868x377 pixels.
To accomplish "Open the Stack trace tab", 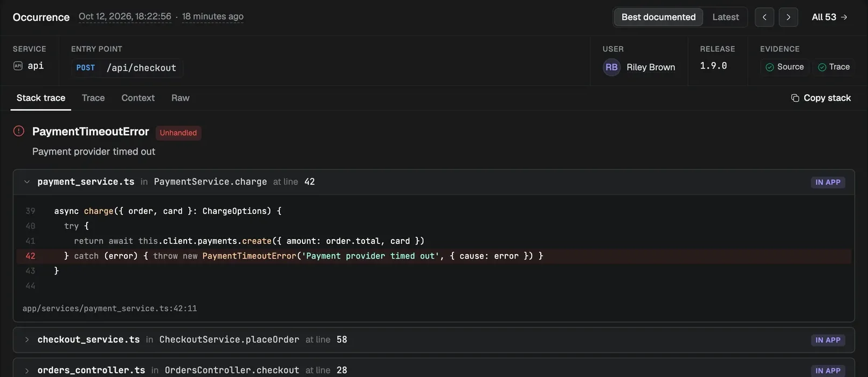I will click(41, 98).
